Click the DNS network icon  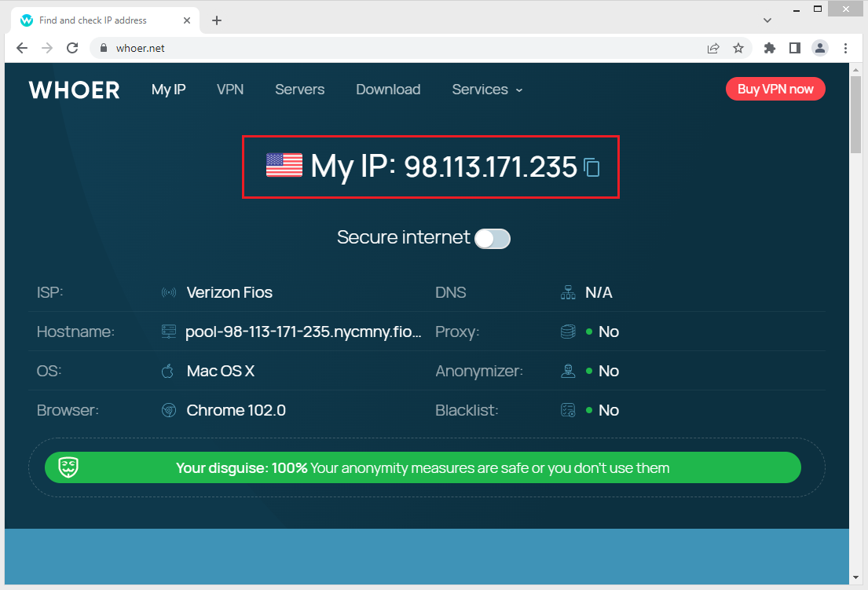tap(568, 292)
